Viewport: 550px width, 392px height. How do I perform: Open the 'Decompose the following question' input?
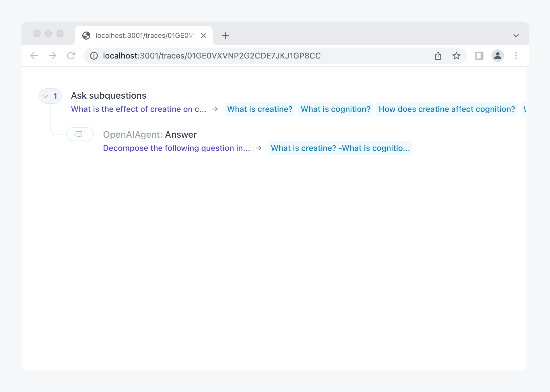pos(176,148)
